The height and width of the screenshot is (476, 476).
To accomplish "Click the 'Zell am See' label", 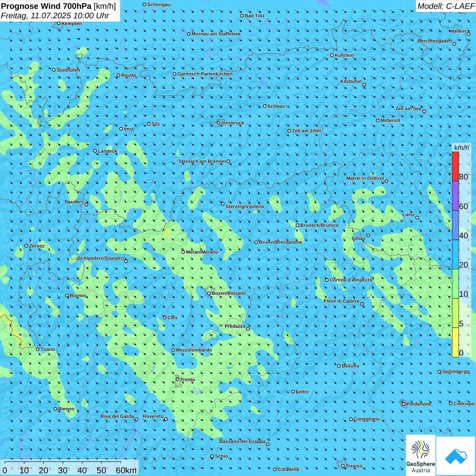I will pos(408,108).
